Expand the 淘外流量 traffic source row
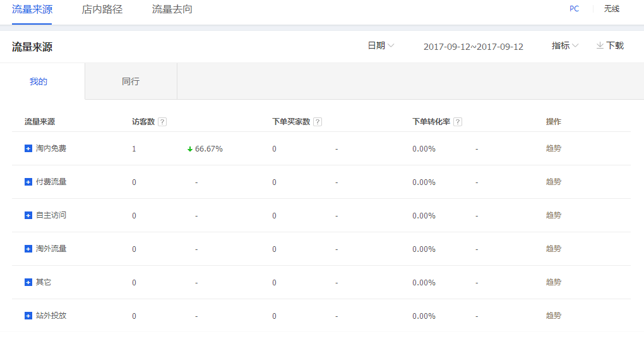This screenshot has width=644, height=339. [x=28, y=249]
